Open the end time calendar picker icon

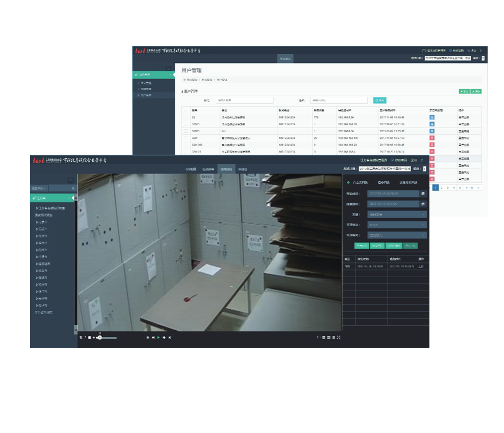(x=423, y=204)
